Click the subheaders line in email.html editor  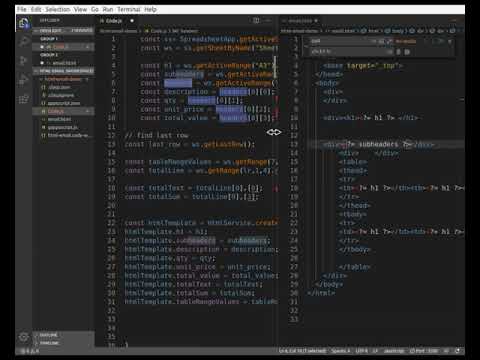pyautogui.click(x=378, y=144)
